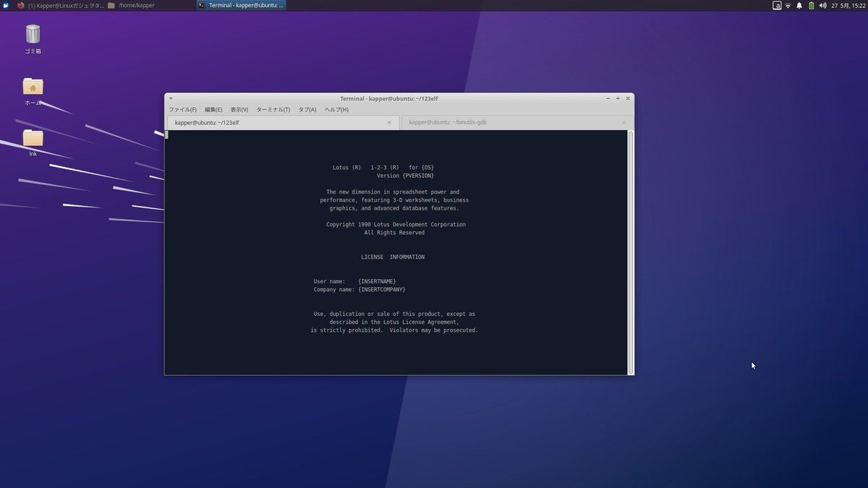
Task: Open the ヘルプ(H) menu
Action: pos(336,110)
